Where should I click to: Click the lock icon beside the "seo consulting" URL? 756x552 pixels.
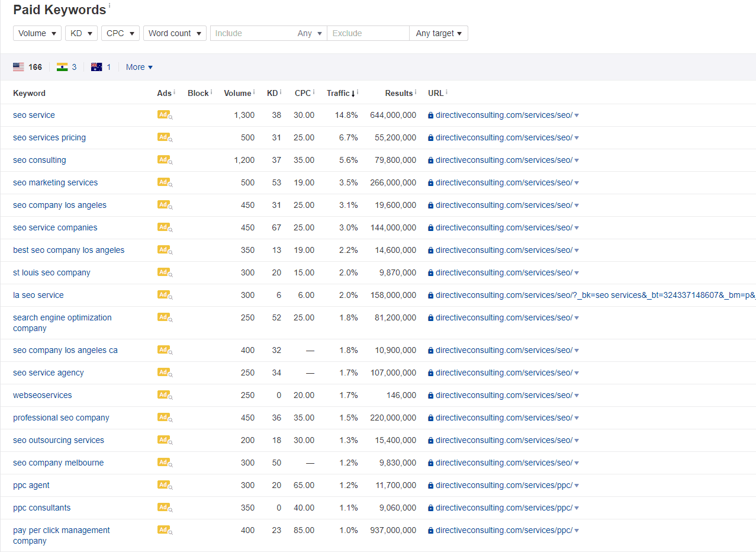(430, 159)
